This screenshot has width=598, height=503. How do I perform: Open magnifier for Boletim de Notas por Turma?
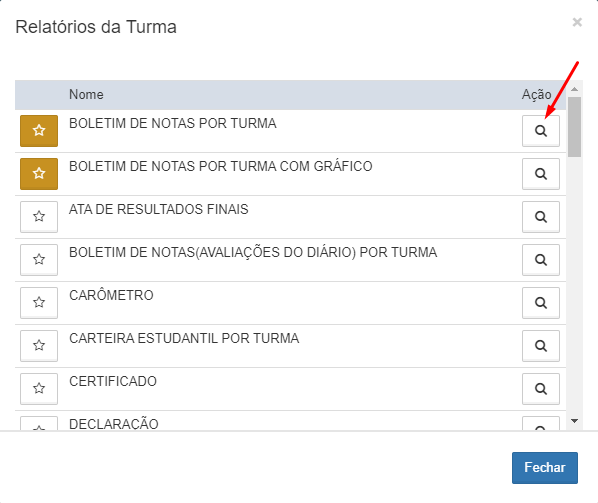point(541,131)
